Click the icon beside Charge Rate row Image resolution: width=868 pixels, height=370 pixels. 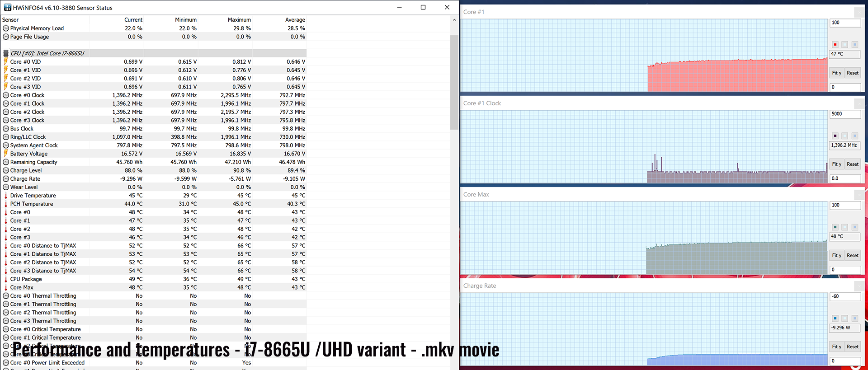pos(6,179)
